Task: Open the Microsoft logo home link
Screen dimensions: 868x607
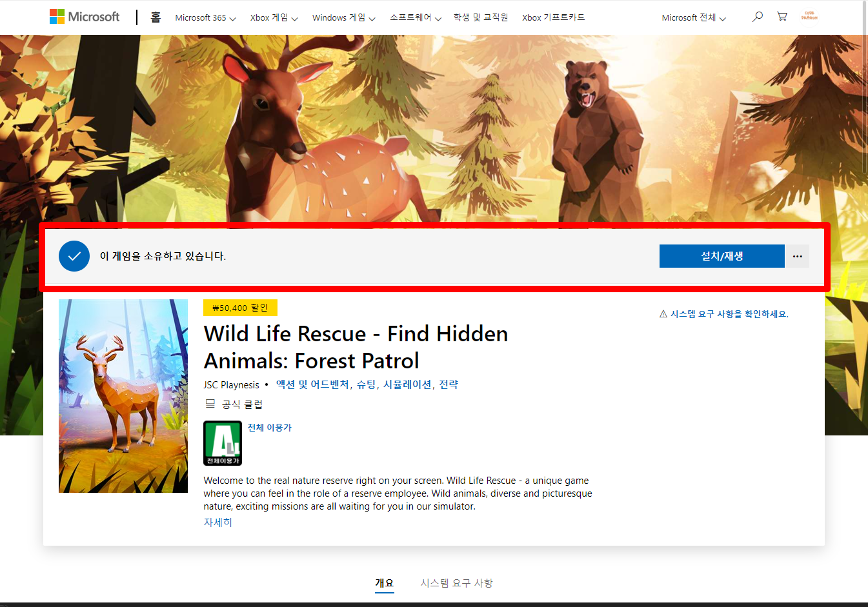Action: [85, 17]
